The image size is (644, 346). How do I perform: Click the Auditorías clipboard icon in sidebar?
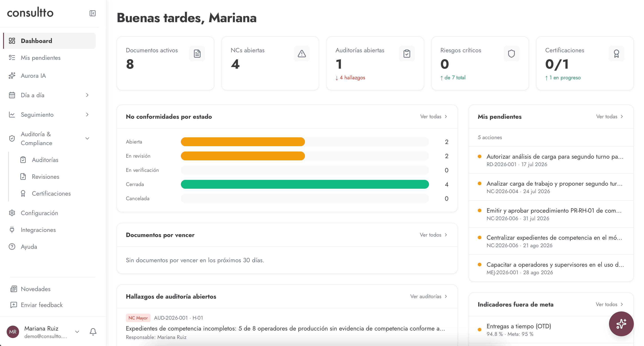(x=23, y=160)
